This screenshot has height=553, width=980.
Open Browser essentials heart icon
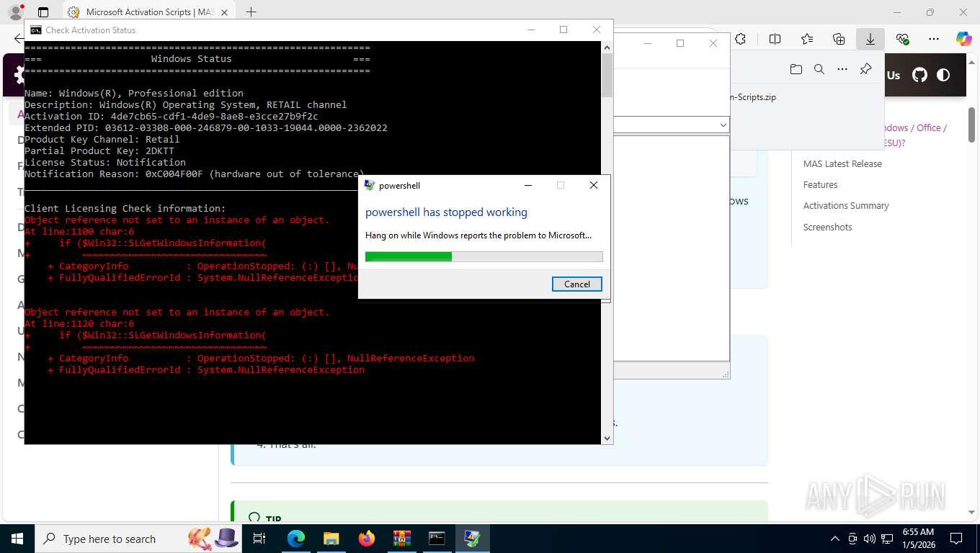click(902, 39)
